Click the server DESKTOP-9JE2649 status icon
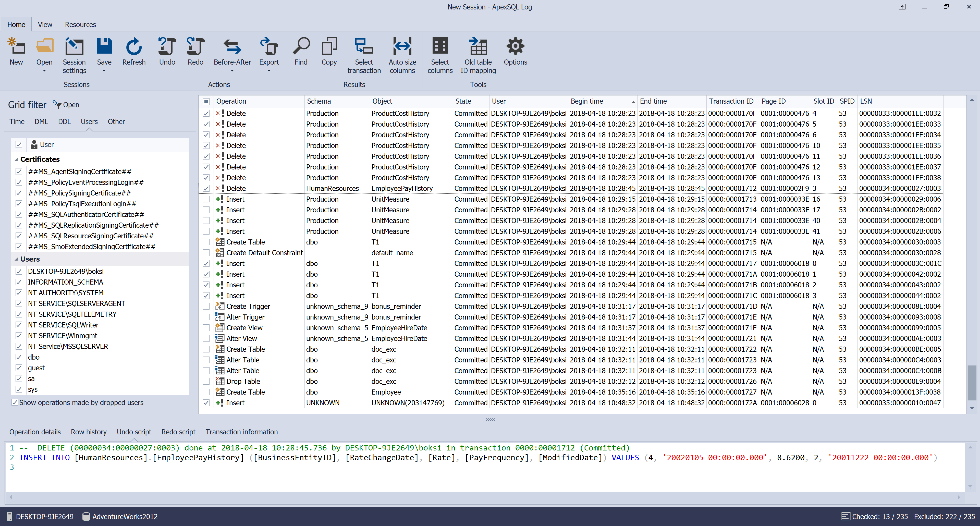This screenshot has height=526, width=980. tap(10, 516)
